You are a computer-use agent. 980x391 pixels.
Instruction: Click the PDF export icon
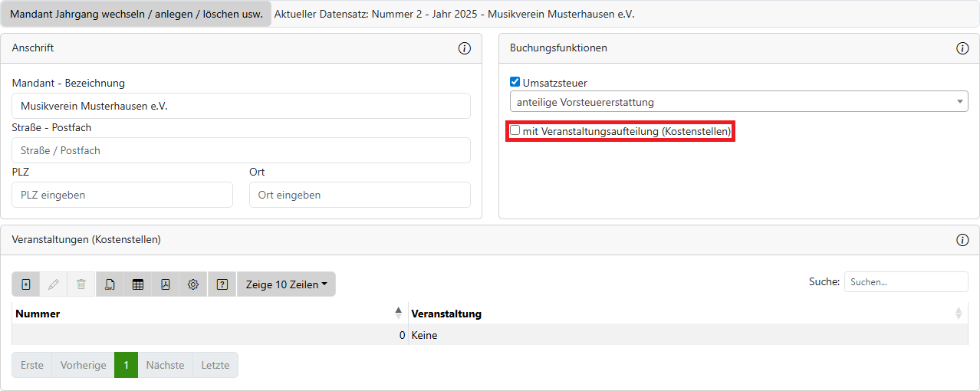coord(166,284)
